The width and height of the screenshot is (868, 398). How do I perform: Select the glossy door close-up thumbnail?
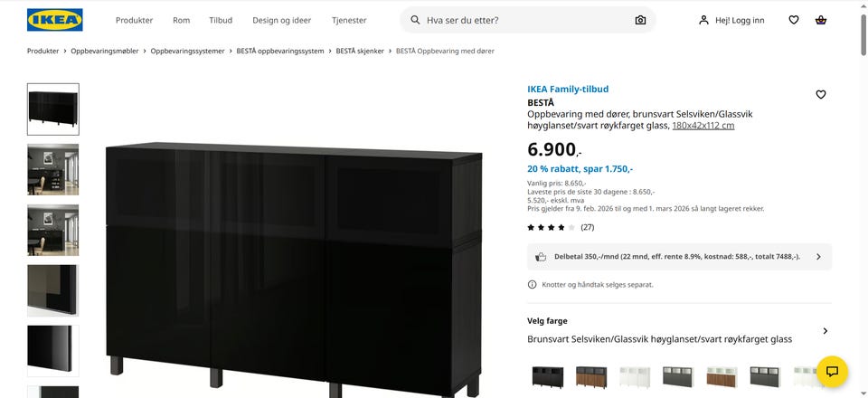click(53, 351)
